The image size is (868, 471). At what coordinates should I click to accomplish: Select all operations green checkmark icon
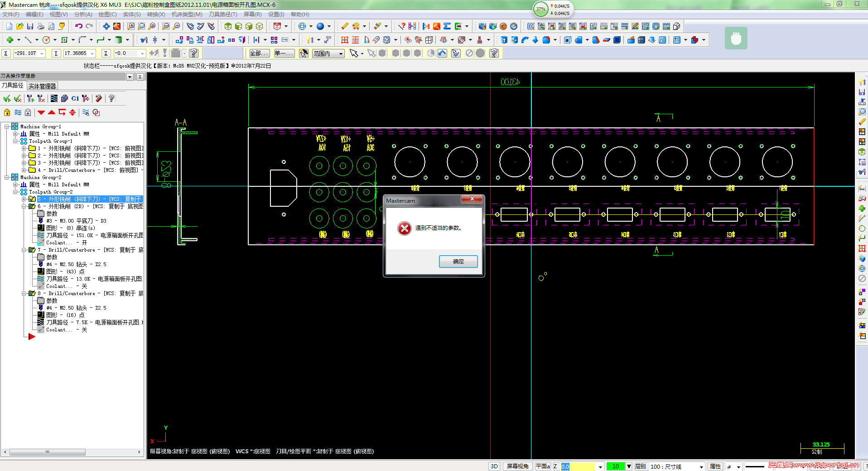pyautogui.click(x=7, y=98)
